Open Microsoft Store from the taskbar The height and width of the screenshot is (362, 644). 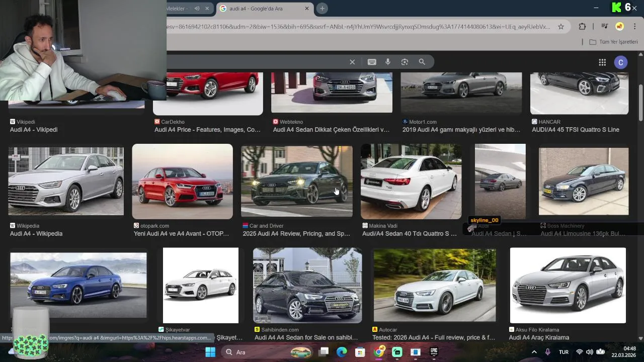pos(360,352)
